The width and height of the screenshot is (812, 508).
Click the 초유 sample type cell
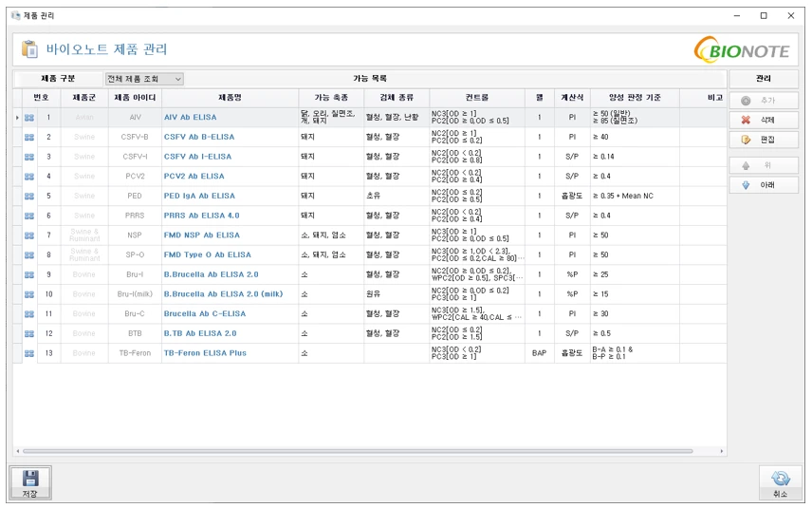point(397,197)
